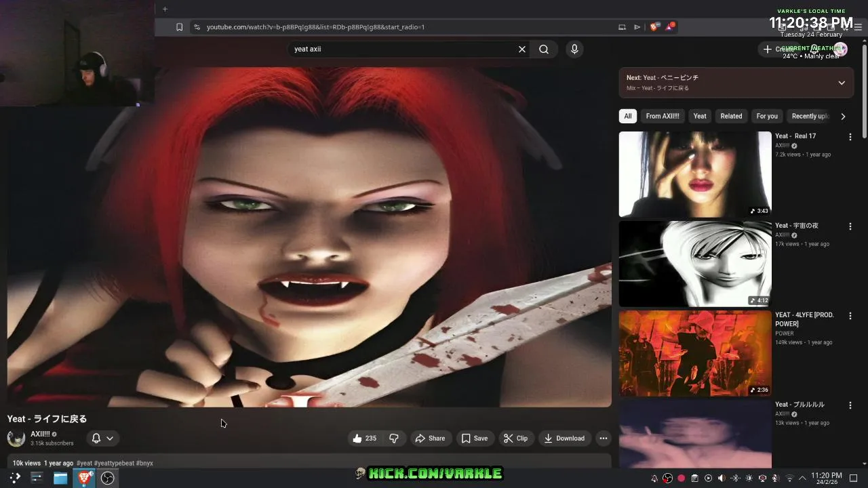868x488 pixels.
Task: Open Brave Rewards triangle icon
Action: click(x=670, y=27)
